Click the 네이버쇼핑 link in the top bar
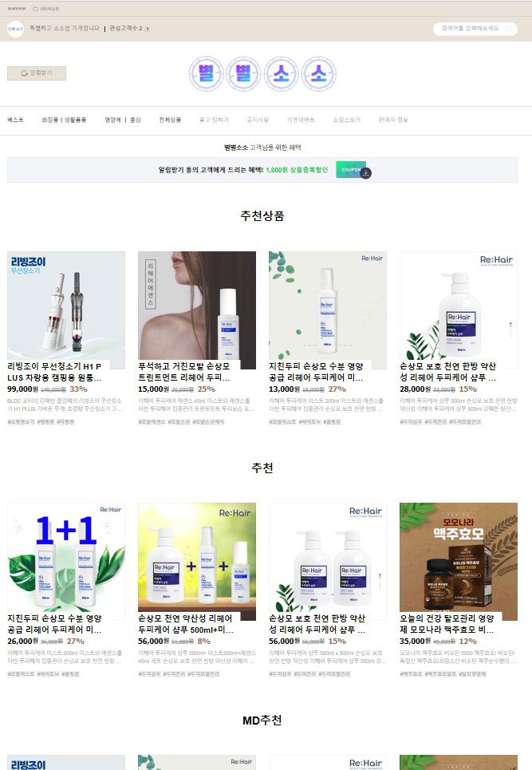The height and width of the screenshot is (770, 532). point(46,9)
